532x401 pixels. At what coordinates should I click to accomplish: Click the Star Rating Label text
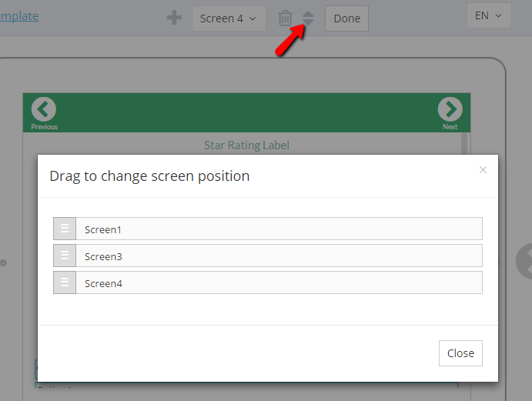[x=246, y=145]
